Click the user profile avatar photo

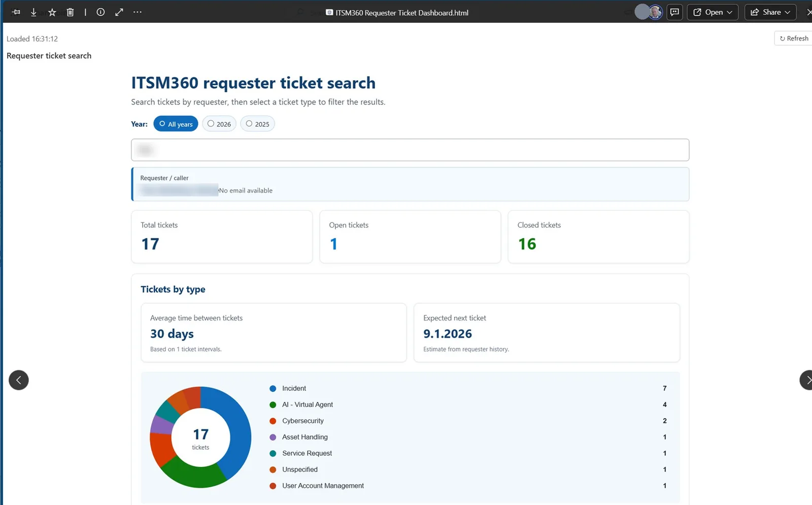655,12
